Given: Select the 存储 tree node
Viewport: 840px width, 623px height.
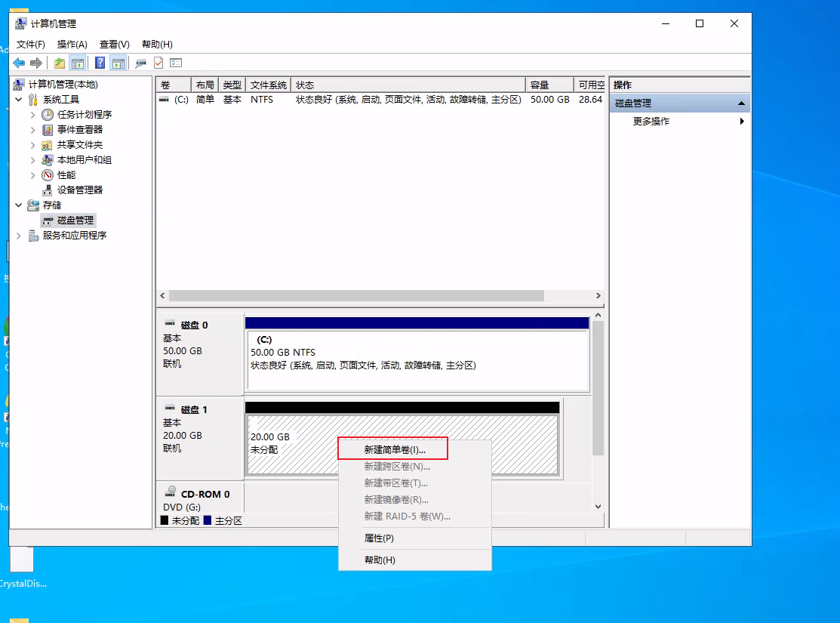Looking at the screenshot, I should point(52,205).
